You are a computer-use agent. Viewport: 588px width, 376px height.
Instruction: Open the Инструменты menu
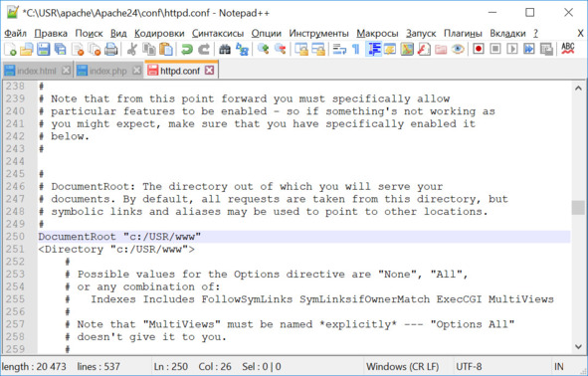click(318, 34)
